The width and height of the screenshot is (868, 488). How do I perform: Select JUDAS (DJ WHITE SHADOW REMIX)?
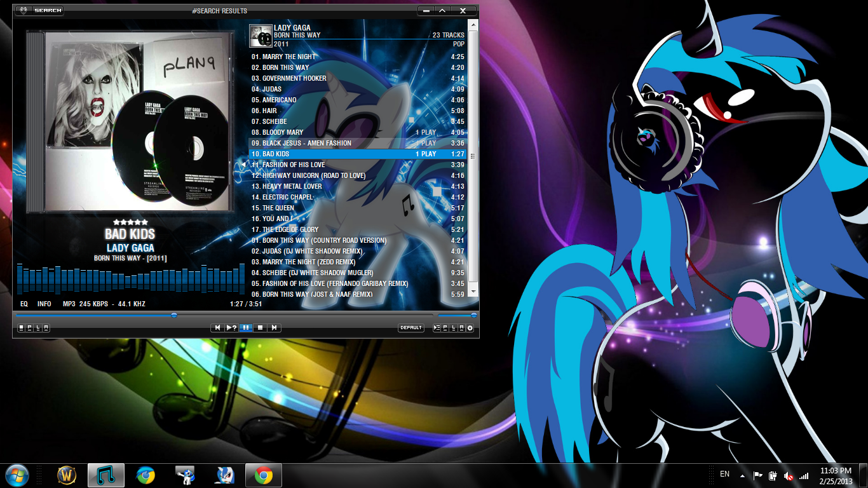pyautogui.click(x=357, y=251)
